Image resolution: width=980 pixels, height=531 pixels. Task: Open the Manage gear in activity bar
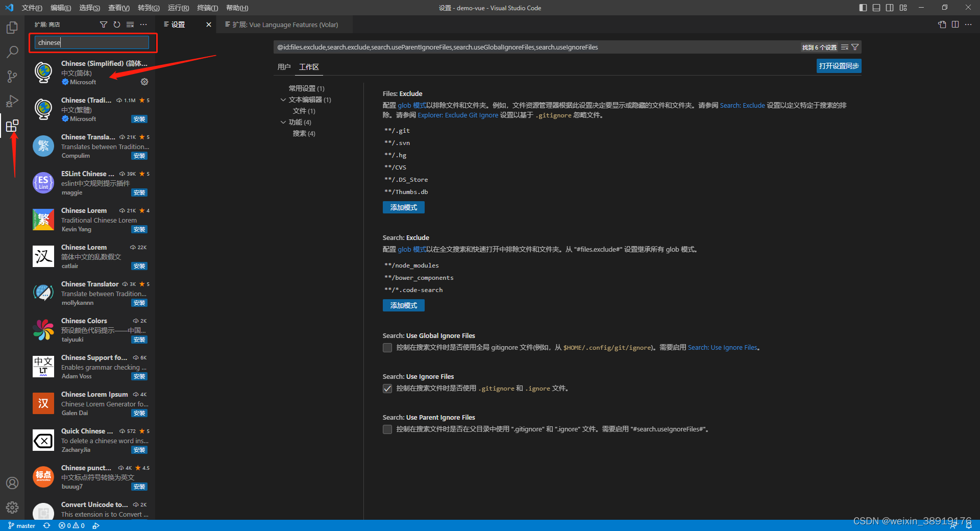(12, 508)
